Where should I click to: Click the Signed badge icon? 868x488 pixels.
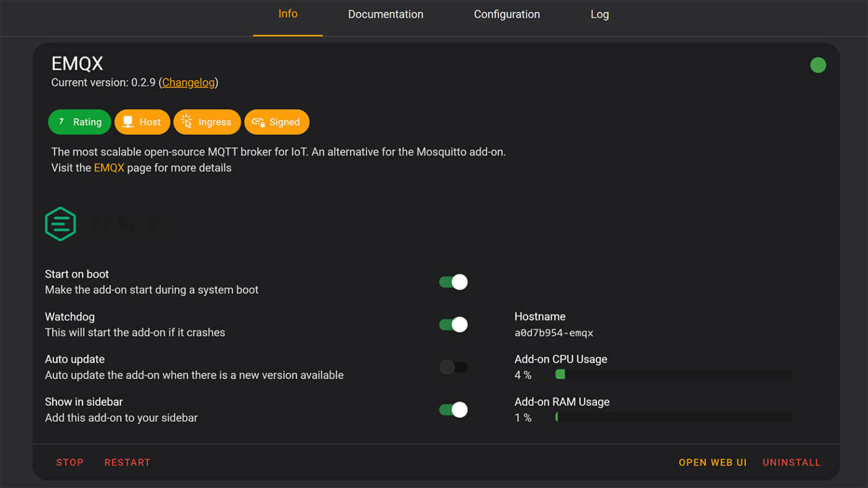[258, 122]
